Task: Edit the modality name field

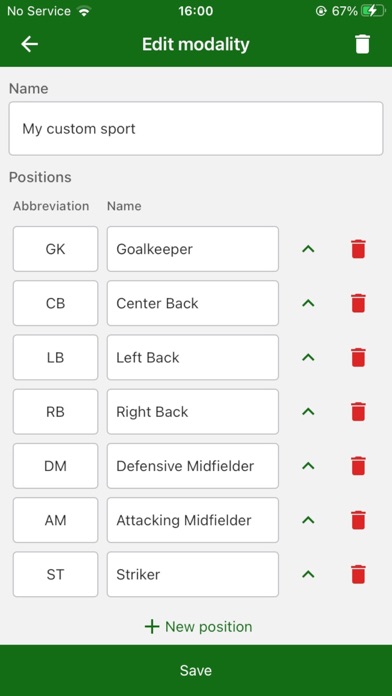Action: 196,129
